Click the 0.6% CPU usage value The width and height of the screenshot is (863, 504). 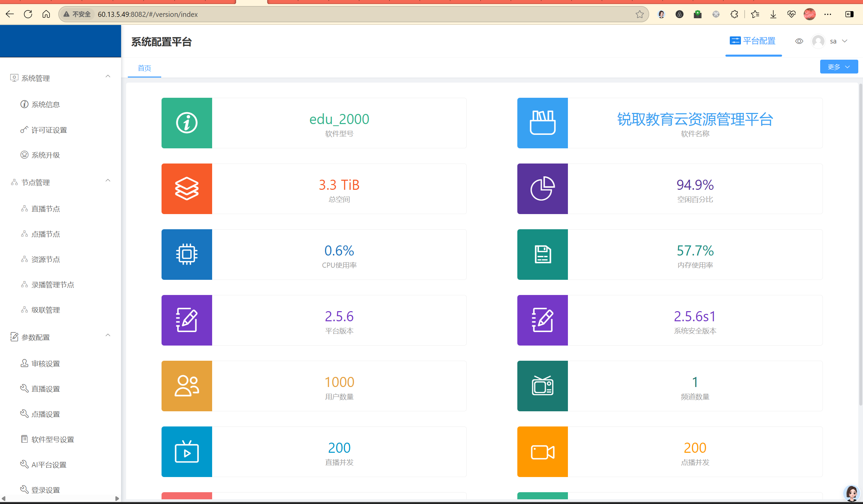(339, 250)
